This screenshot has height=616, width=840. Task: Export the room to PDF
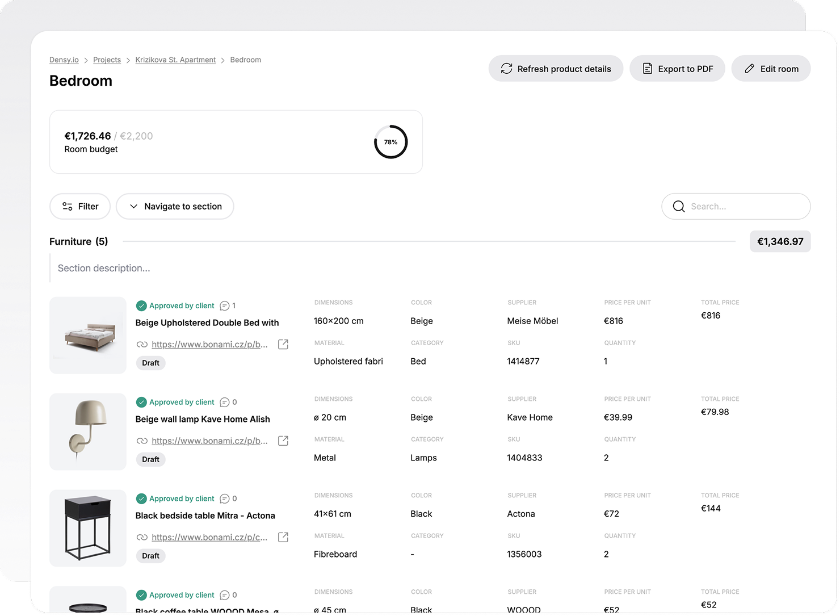677,69
